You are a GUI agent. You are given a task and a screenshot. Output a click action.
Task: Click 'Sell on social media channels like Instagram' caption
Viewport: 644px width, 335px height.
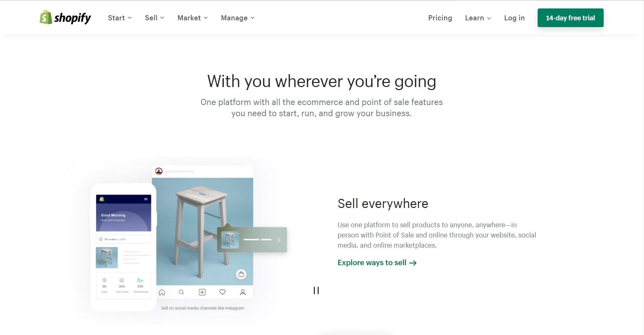[x=203, y=308]
